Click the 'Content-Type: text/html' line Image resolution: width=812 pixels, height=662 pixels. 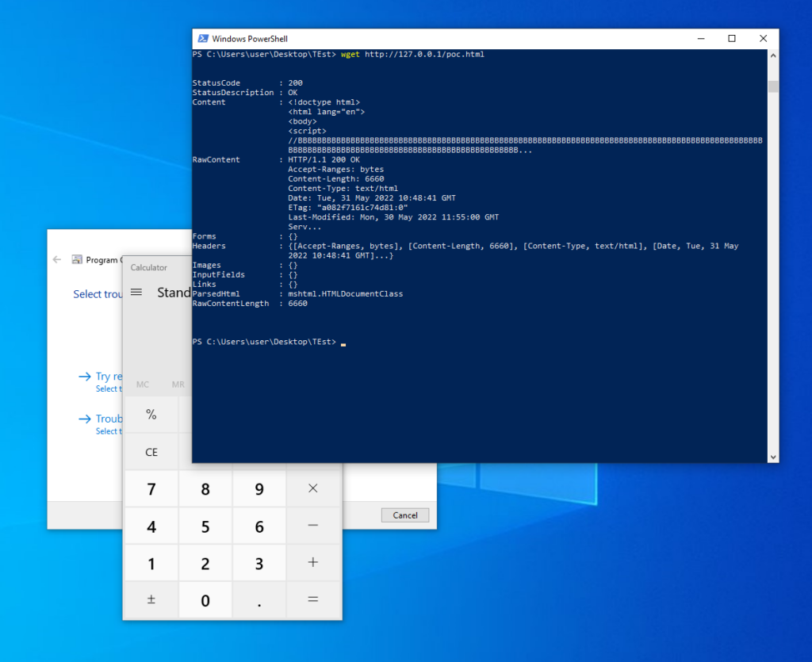[343, 189]
